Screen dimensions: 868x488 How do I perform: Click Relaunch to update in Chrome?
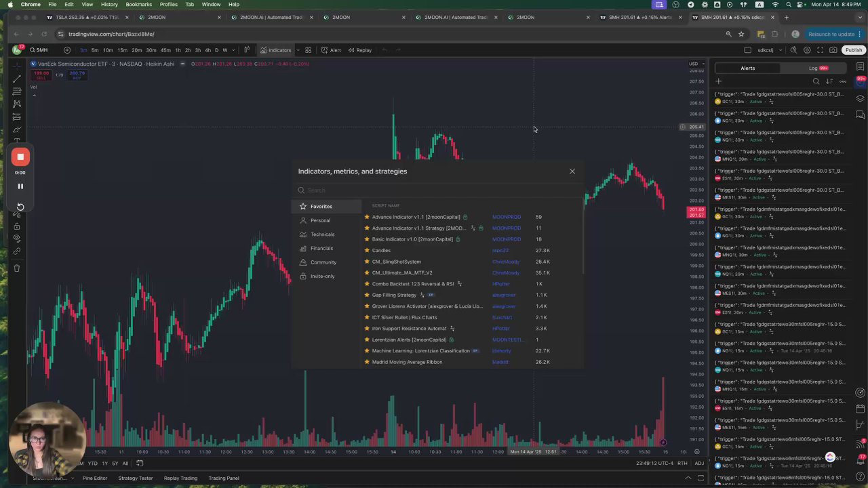(831, 34)
